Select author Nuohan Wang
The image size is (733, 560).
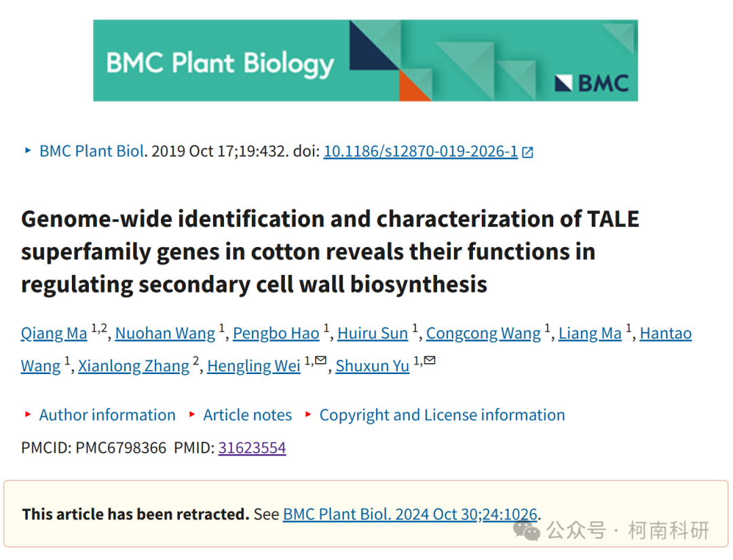pyautogui.click(x=165, y=333)
